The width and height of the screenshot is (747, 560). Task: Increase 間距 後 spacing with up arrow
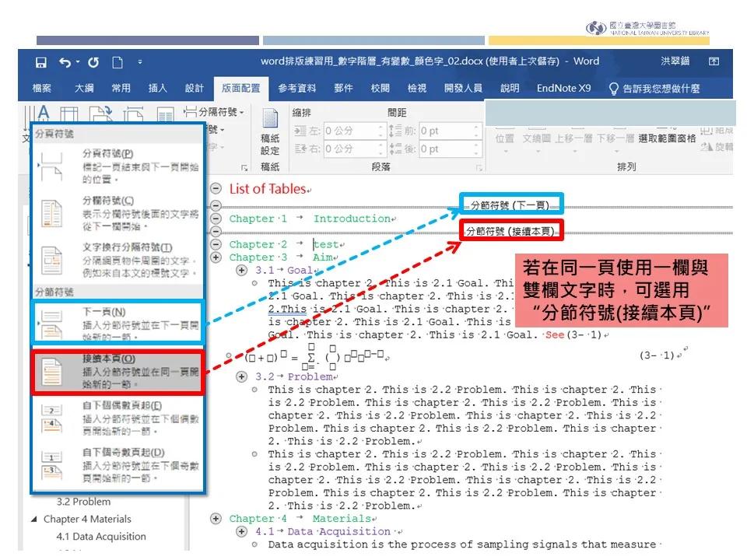(476, 144)
